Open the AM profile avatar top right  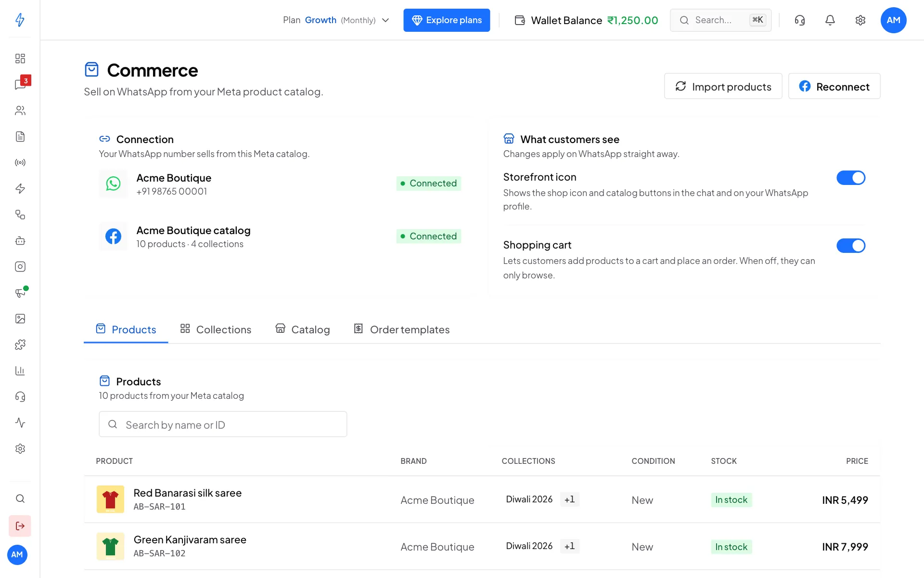(x=893, y=20)
